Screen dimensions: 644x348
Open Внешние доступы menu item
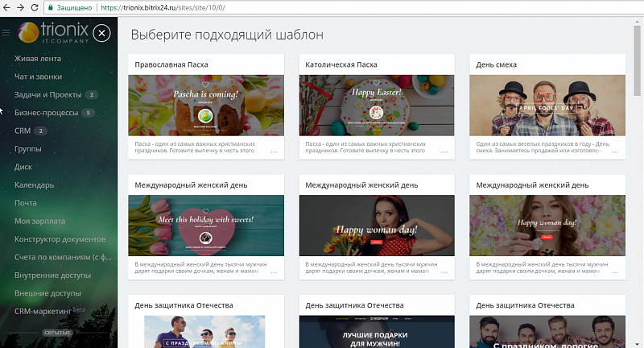coord(47,293)
